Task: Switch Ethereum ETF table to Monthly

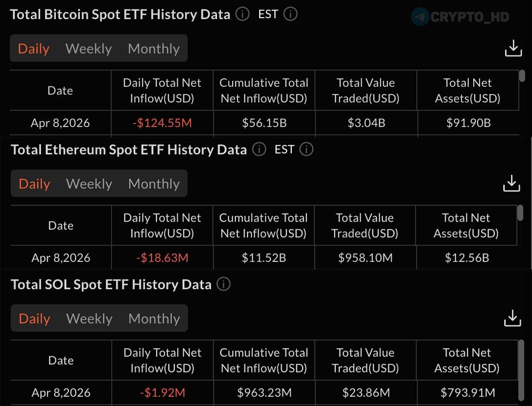Action: tap(154, 184)
